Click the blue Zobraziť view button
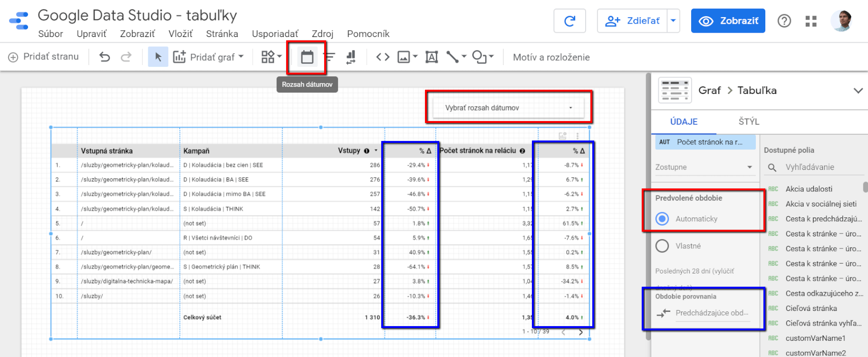Image resolution: width=868 pixels, height=357 pixels. (x=728, y=21)
